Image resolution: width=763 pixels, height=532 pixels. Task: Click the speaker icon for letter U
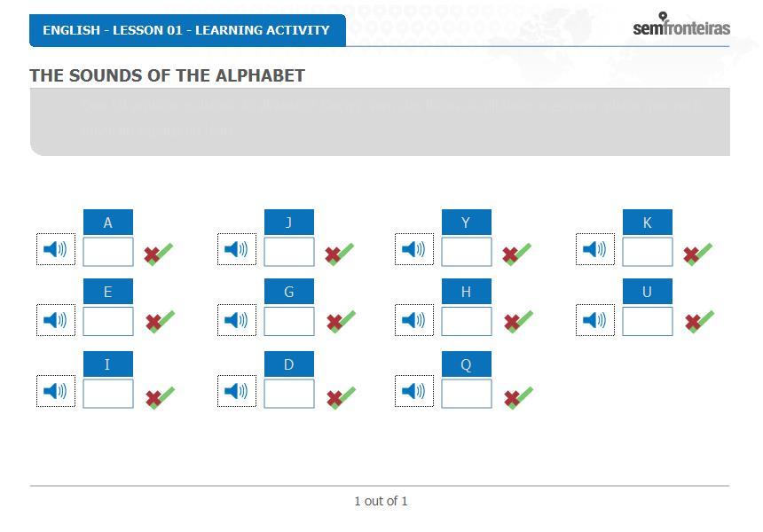595,320
